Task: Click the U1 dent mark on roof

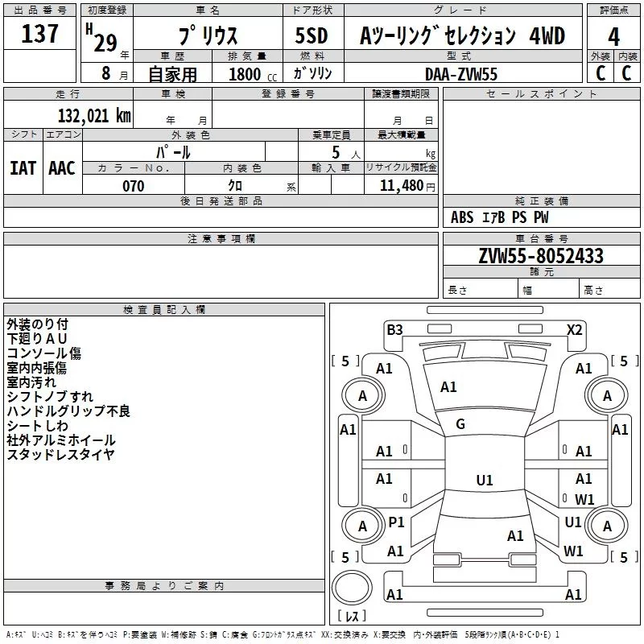Action: pyautogui.click(x=484, y=481)
